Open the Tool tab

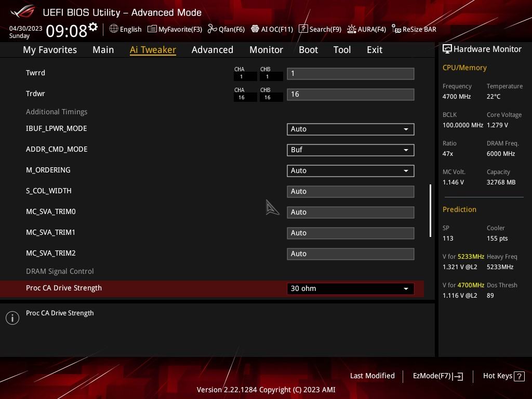pos(342,50)
